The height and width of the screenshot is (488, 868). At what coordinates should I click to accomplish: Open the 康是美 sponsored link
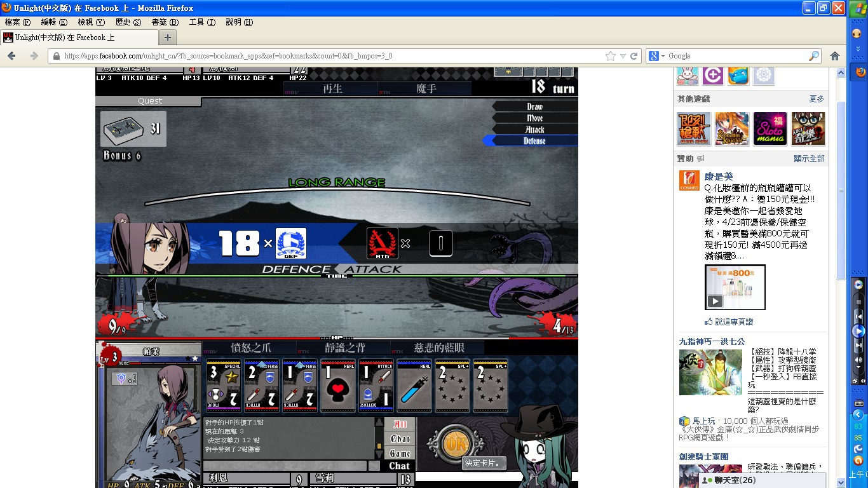click(719, 177)
